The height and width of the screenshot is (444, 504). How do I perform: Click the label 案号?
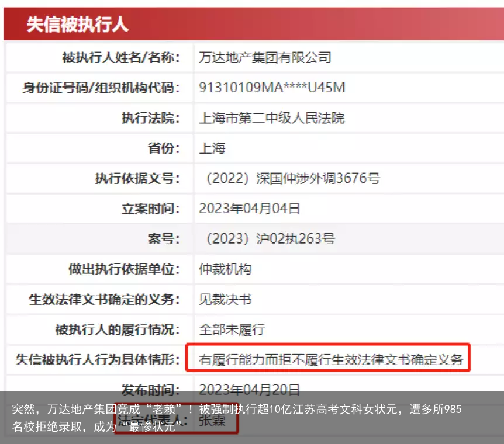point(164,239)
